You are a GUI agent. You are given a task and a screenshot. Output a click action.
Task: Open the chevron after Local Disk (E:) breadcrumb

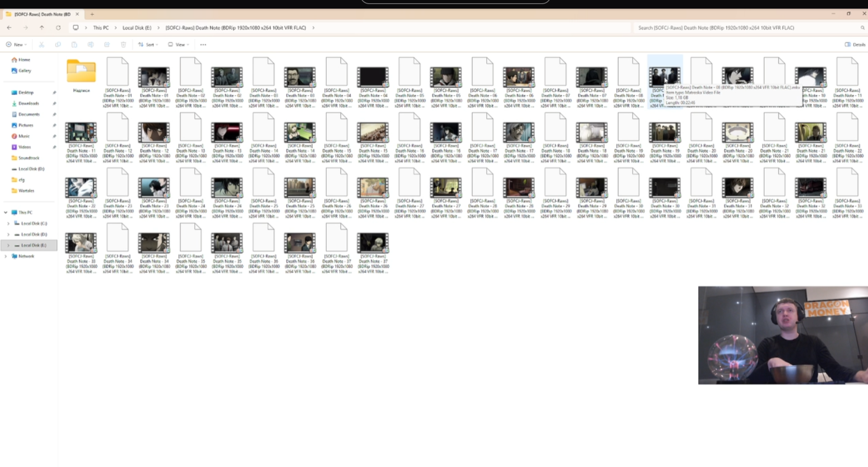[158, 28]
